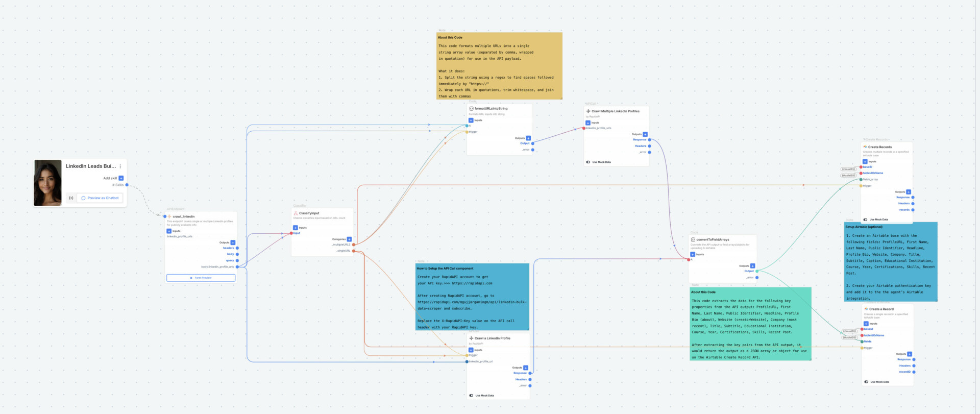Click the code icon of formatURLsIntoString

(x=471, y=109)
